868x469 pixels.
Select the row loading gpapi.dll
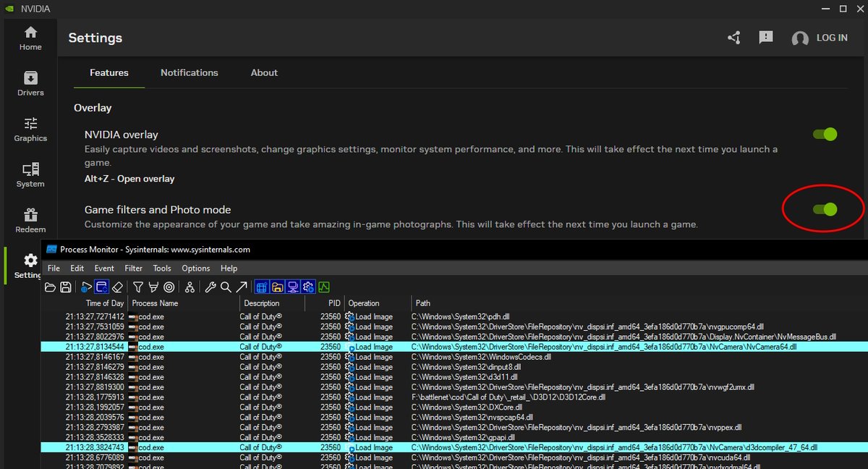pyautogui.click(x=454, y=438)
